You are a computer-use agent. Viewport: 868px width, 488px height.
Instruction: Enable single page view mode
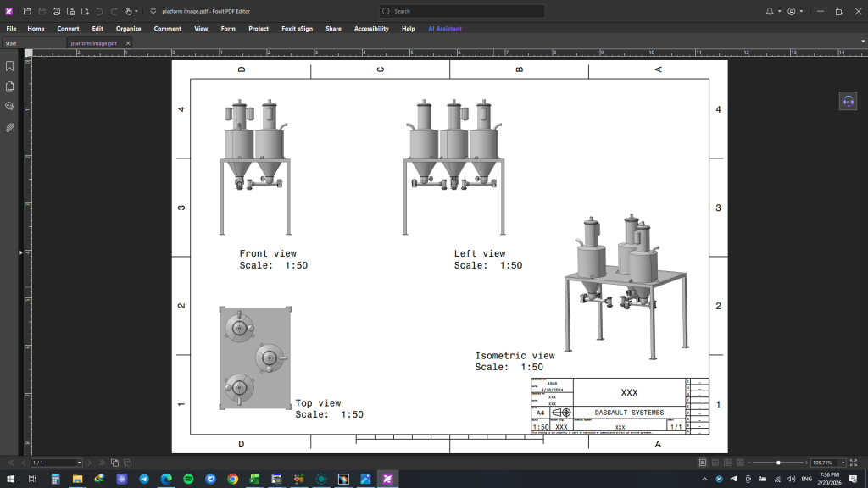[x=703, y=463]
